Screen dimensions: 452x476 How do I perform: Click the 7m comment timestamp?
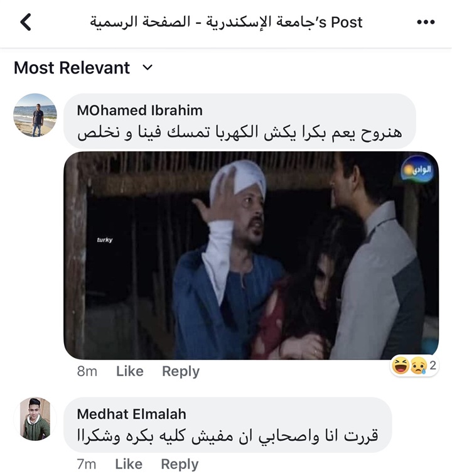(87, 464)
